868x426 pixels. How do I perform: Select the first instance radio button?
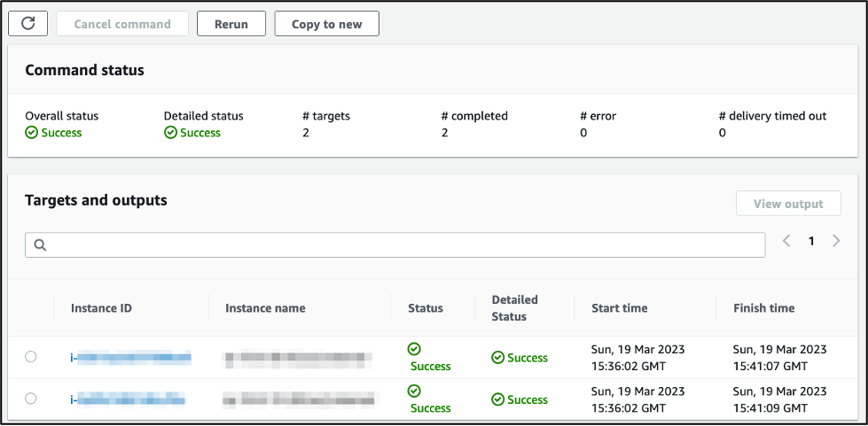pos(31,357)
